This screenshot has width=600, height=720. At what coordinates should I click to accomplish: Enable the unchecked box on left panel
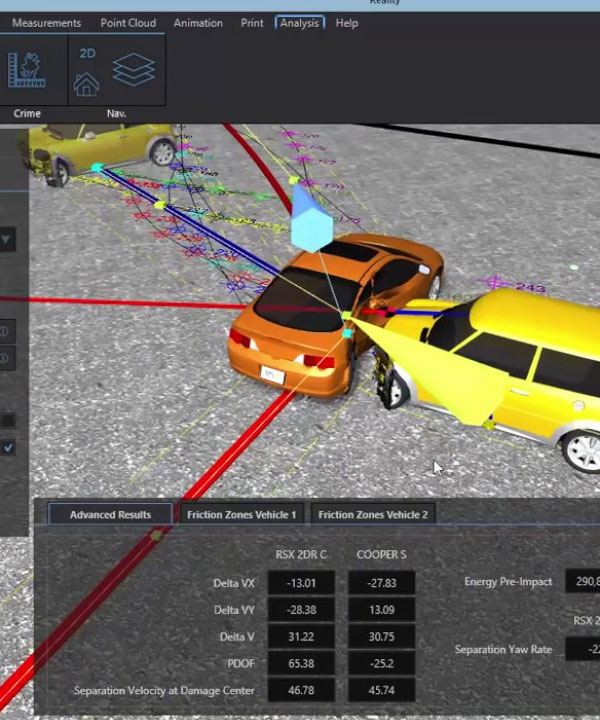(x=8, y=421)
